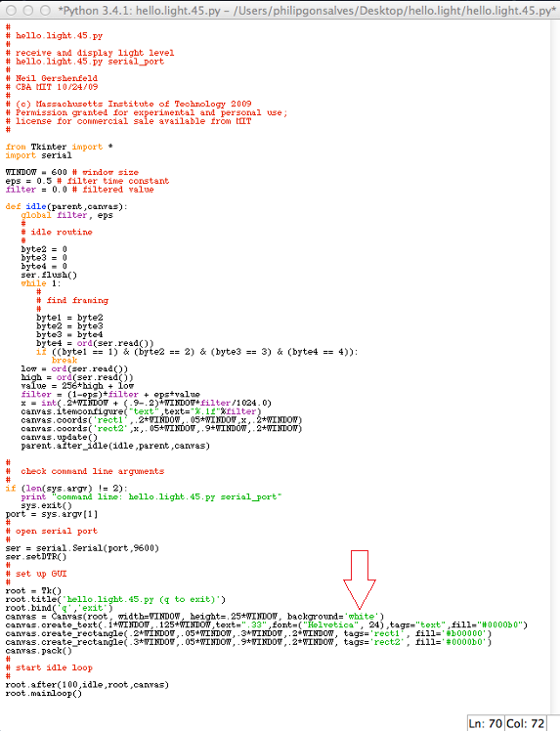Click the 'parent.after_idle(idle,parent,canvas)' line
560x731 pixels.
click(x=115, y=446)
